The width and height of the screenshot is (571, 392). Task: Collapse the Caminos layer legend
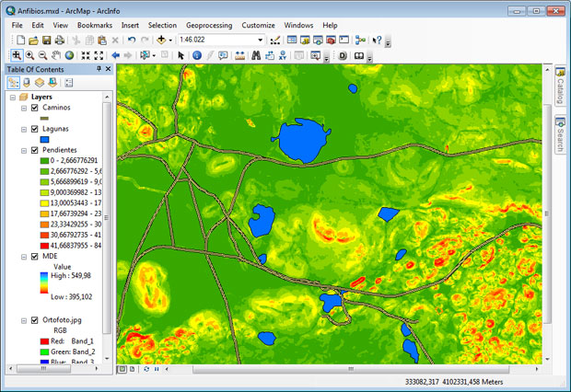click(x=24, y=108)
